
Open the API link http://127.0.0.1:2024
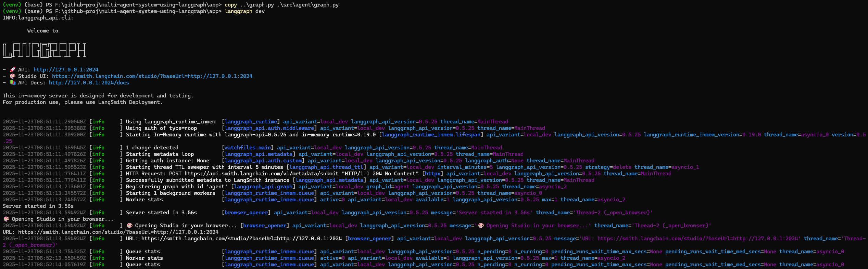point(66,70)
